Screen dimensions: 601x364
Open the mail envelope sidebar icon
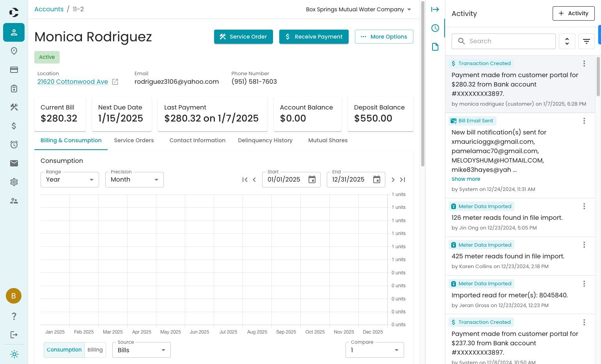14,163
